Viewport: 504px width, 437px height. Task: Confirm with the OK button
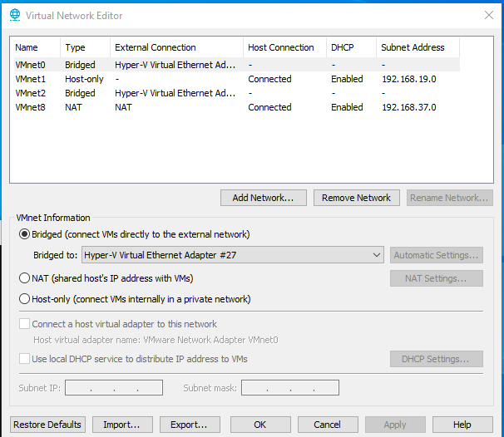point(260,425)
